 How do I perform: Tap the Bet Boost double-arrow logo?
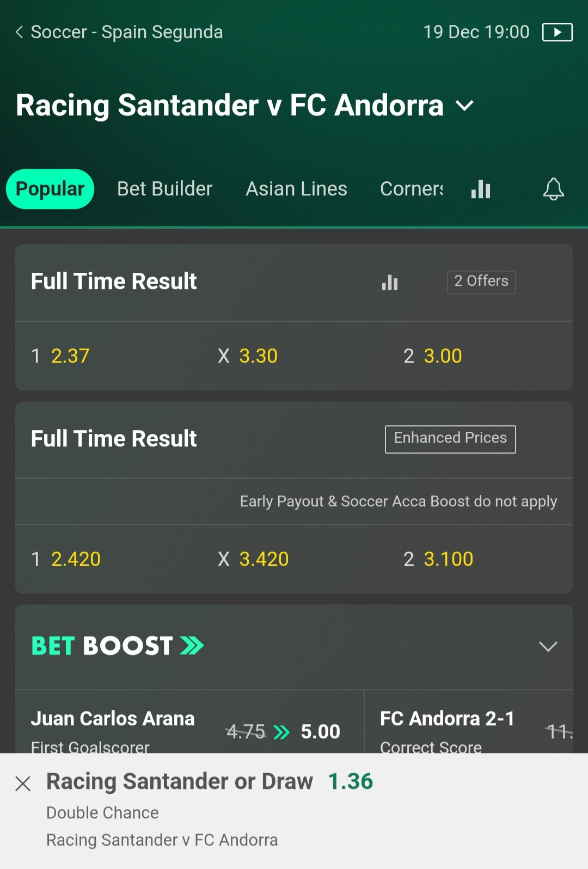[192, 646]
